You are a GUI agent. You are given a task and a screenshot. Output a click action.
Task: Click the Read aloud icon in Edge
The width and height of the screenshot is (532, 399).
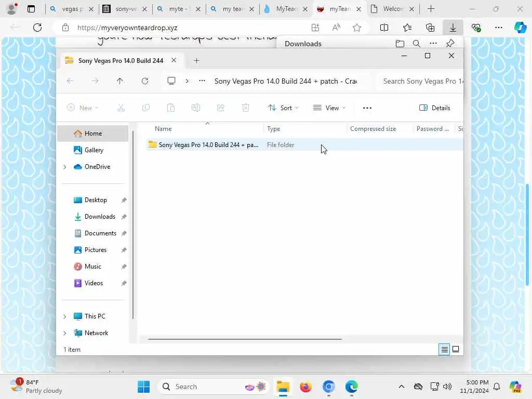[336, 28]
